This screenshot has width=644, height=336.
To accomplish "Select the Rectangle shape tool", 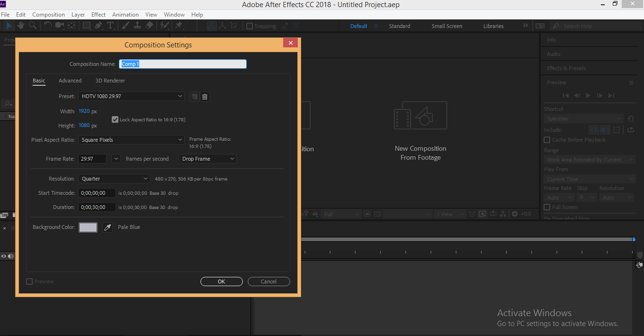I will point(87,26).
